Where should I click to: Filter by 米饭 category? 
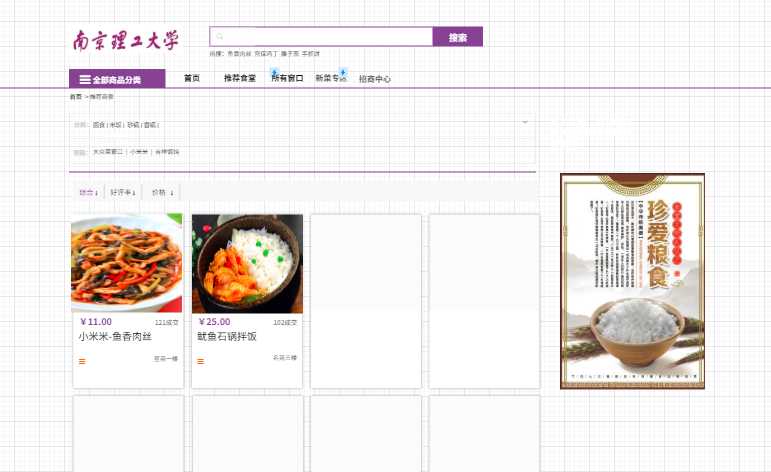click(116, 125)
